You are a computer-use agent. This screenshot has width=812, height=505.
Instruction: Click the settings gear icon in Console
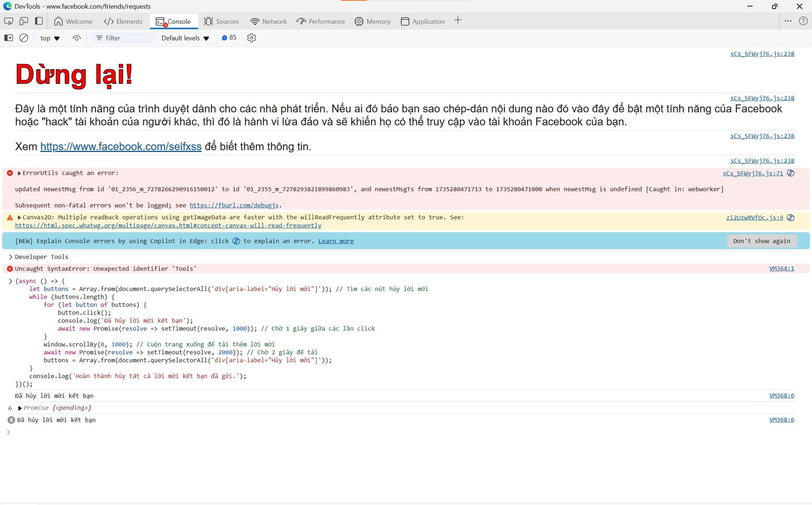(251, 38)
